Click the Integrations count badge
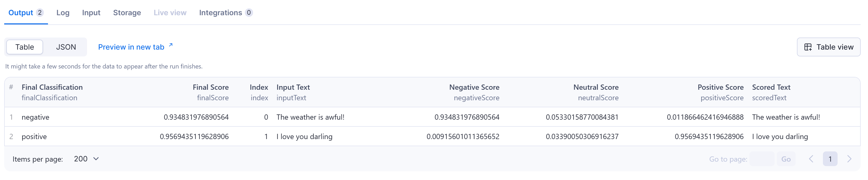Screen dimensions: 868x180 coord(249,13)
